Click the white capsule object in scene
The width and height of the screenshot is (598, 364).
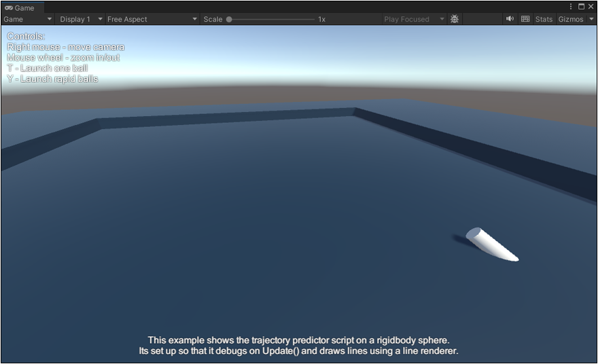tap(491, 244)
